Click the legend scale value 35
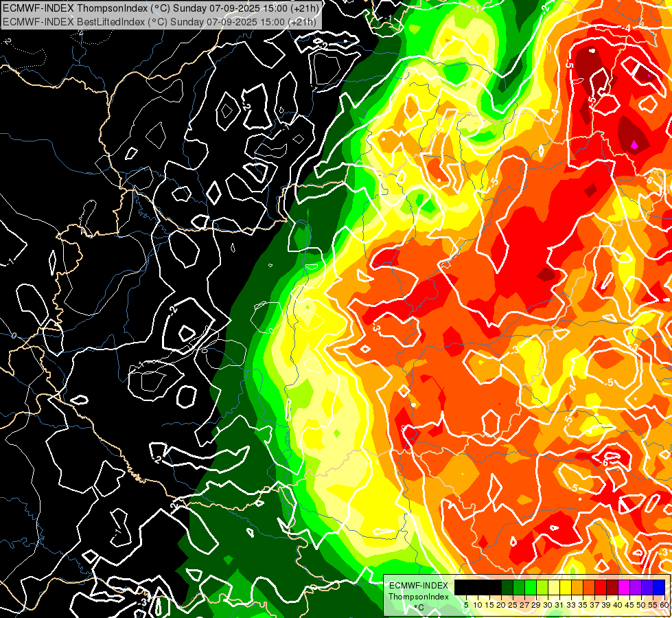 coord(583,605)
